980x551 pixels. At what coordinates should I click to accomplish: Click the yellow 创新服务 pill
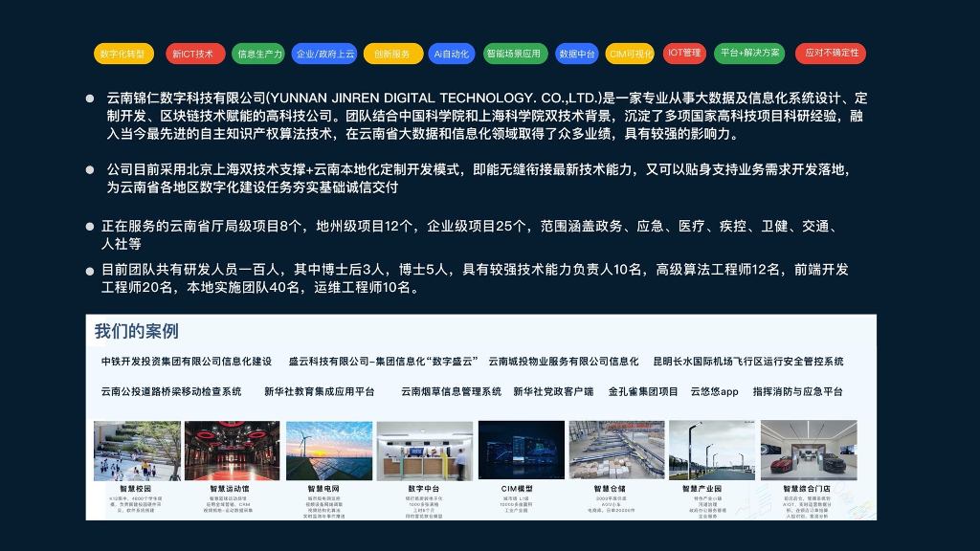point(393,54)
